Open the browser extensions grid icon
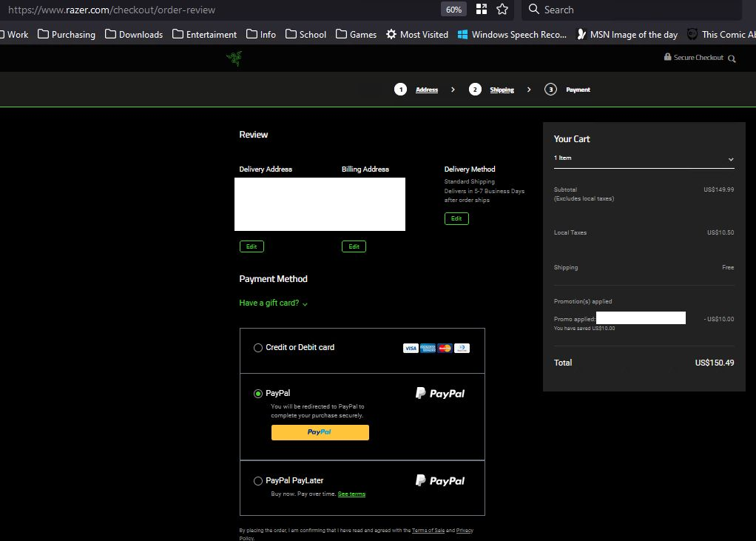The image size is (756, 541). (481, 9)
